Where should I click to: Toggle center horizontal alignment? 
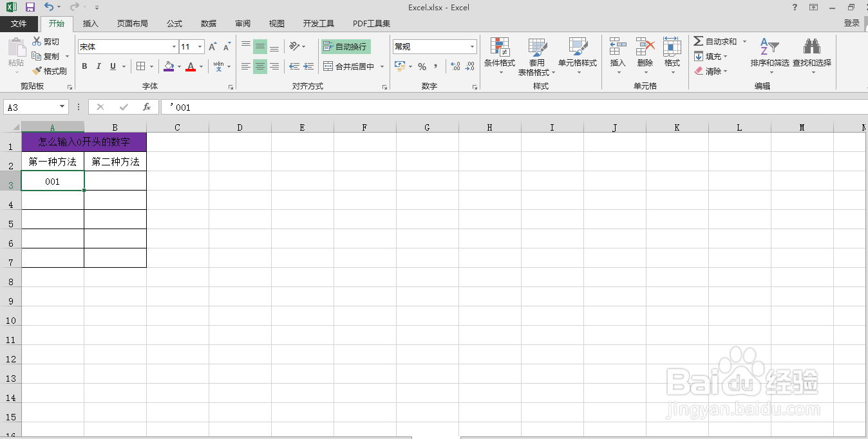[x=260, y=66]
